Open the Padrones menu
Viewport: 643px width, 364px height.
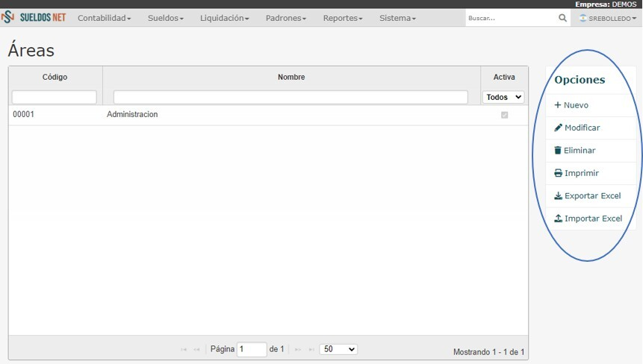(x=286, y=18)
